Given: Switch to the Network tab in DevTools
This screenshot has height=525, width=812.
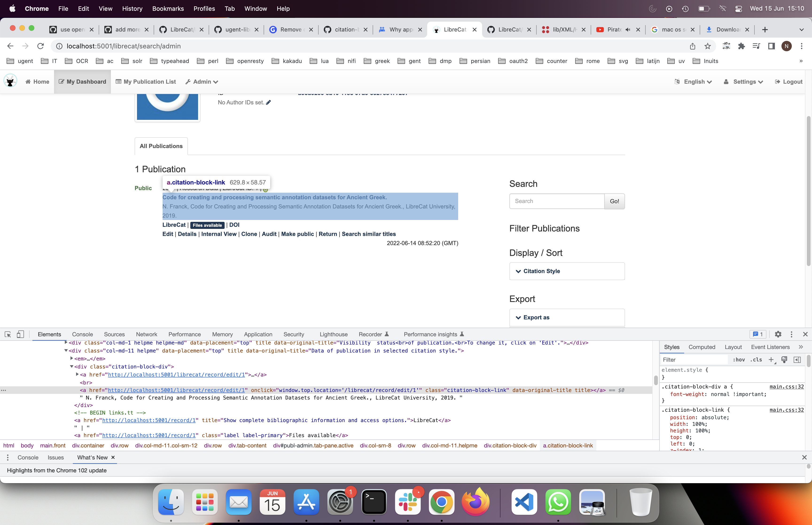Looking at the screenshot, I should [147, 334].
